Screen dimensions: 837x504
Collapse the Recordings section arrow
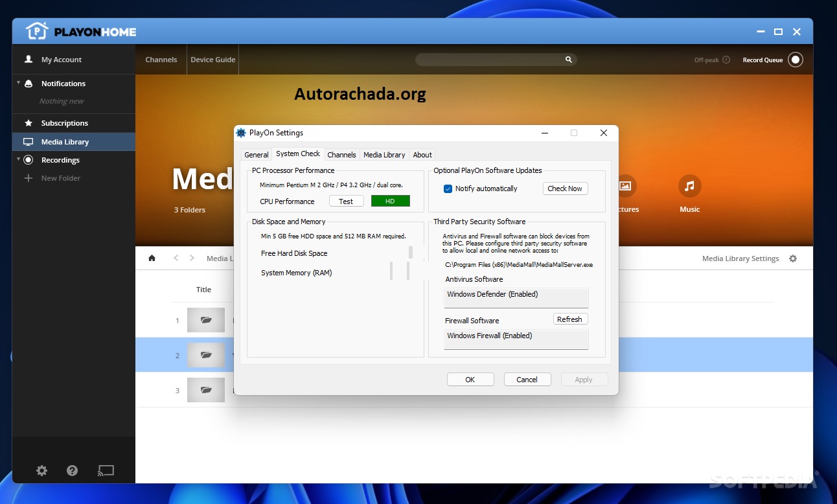(x=19, y=159)
